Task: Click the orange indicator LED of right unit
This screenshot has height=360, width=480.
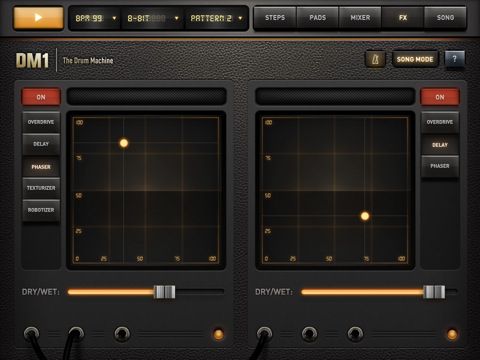Action: coord(452,334)
